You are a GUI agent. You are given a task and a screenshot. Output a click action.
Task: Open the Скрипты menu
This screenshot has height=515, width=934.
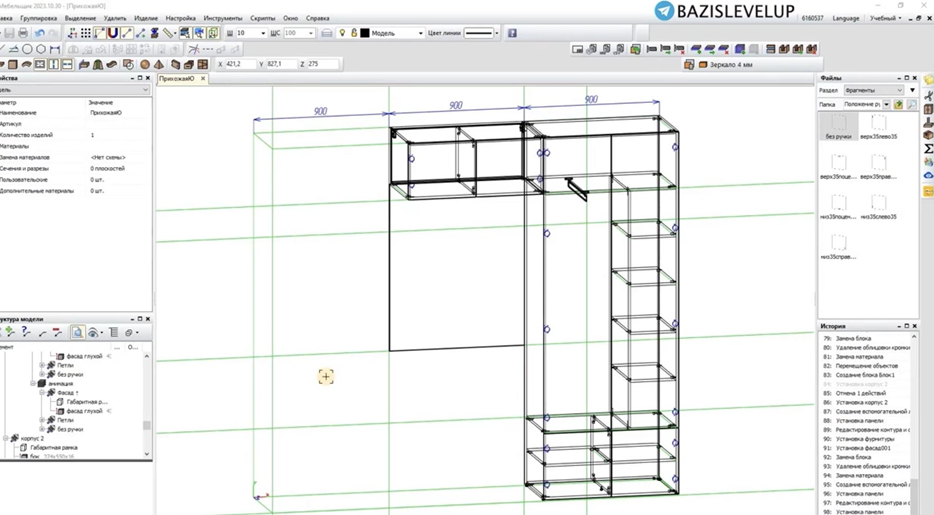(x=263, y=18)
